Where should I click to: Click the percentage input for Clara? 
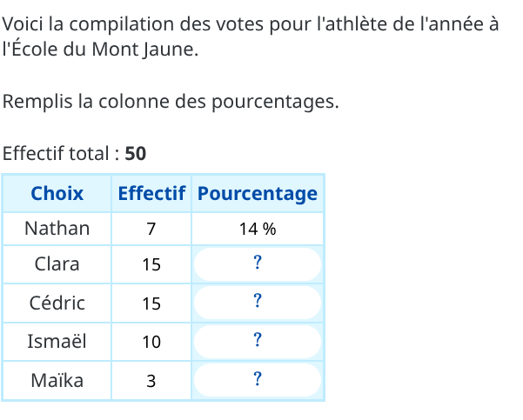point(258,264)
